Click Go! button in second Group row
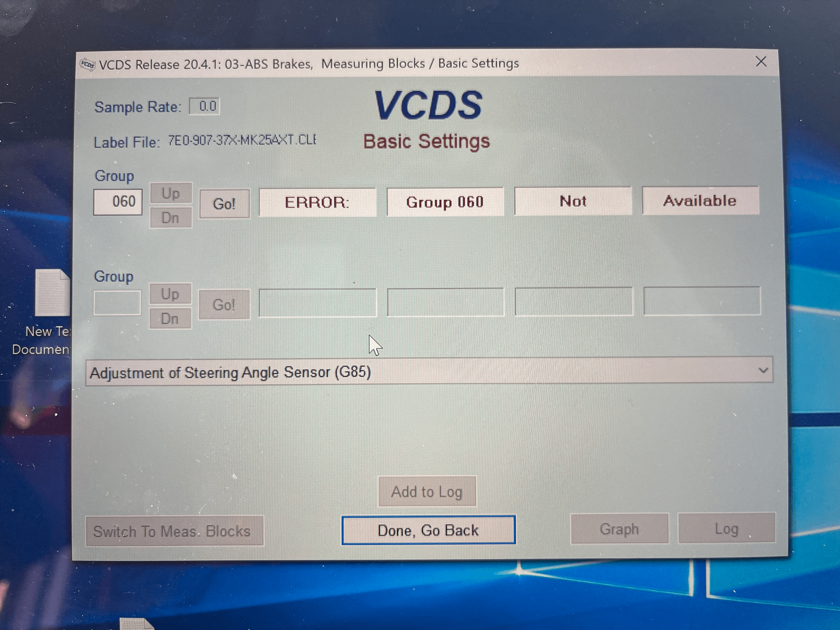 coord(224,305)
